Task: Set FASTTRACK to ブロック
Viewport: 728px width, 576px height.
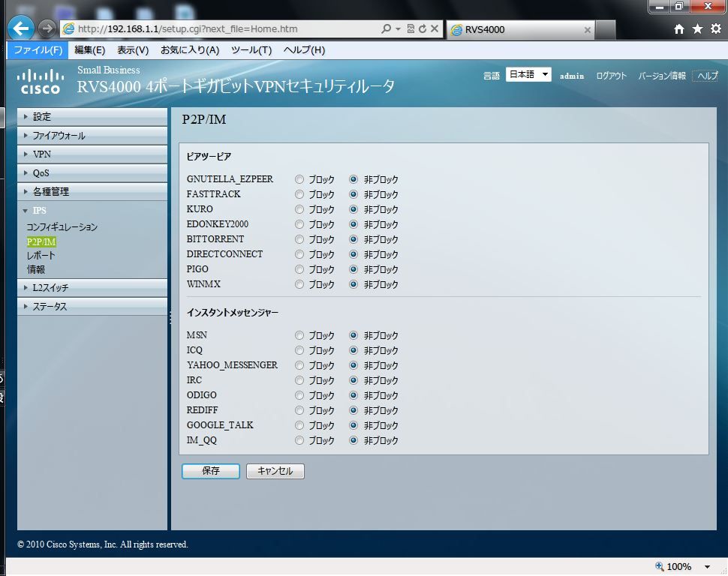Action: tap(299, 194)
